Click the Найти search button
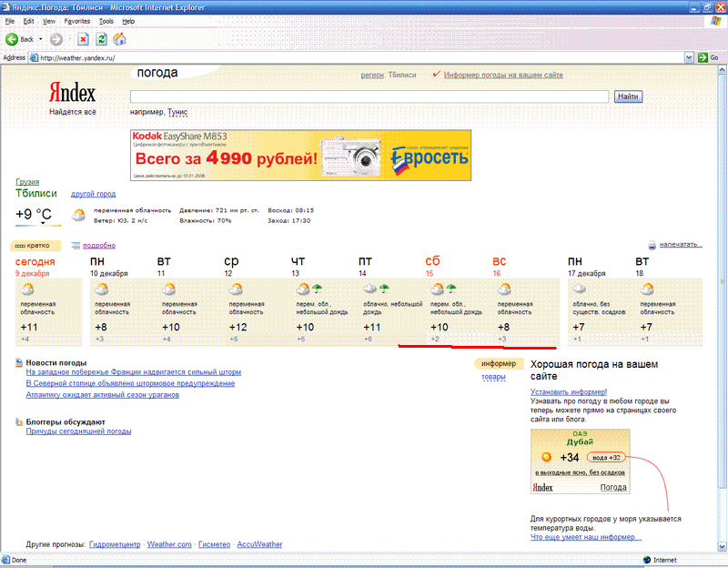Image resolution: width=728 pixels, height=568 pixels. (628, 96)
